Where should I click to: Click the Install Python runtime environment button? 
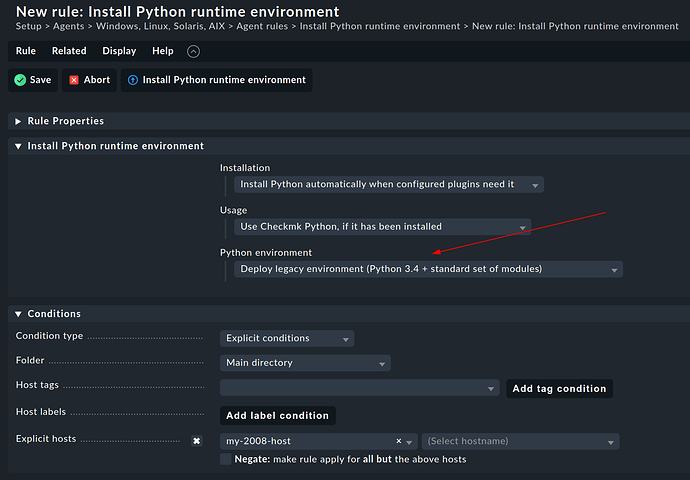click(216, 80)
